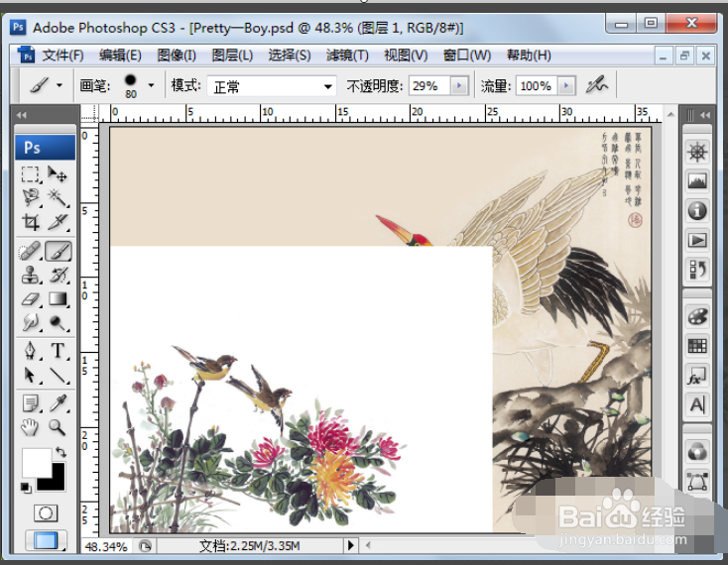The image size is (728, 565).
Task: Select the Magic Wand tool
Action: point(58,197)
